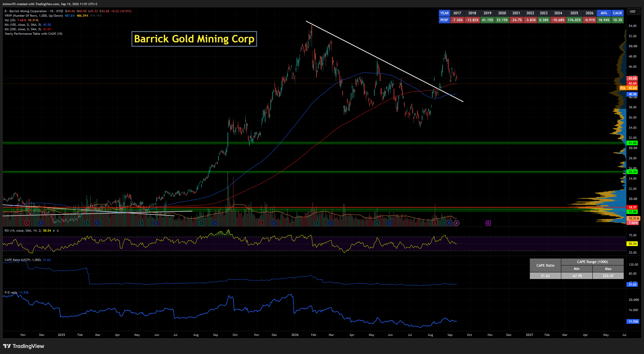Click the 10.3% CAGR value cell
The image size is (644, 354).
(x=617, y=20)
